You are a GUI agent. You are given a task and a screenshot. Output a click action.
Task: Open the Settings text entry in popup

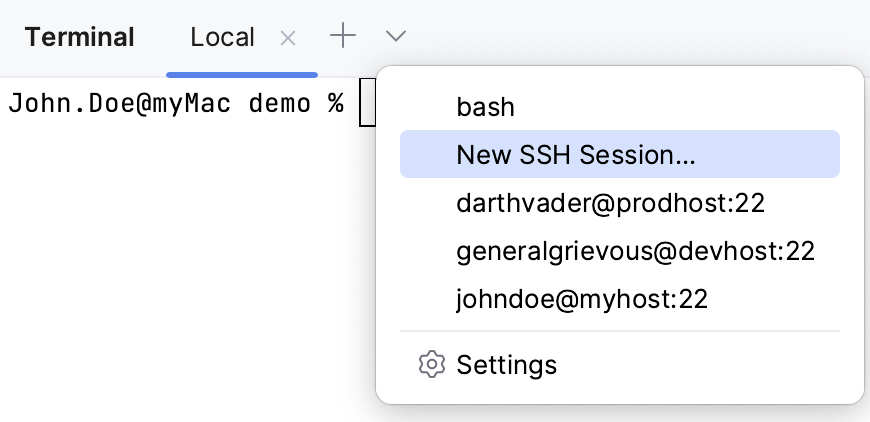pyautogui.click(x=506, y=364)
